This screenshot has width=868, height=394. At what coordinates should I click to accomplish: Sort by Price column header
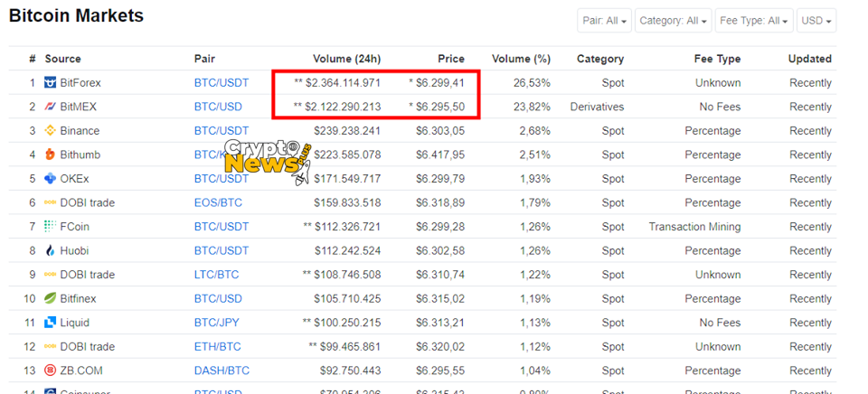pos(451,59)
